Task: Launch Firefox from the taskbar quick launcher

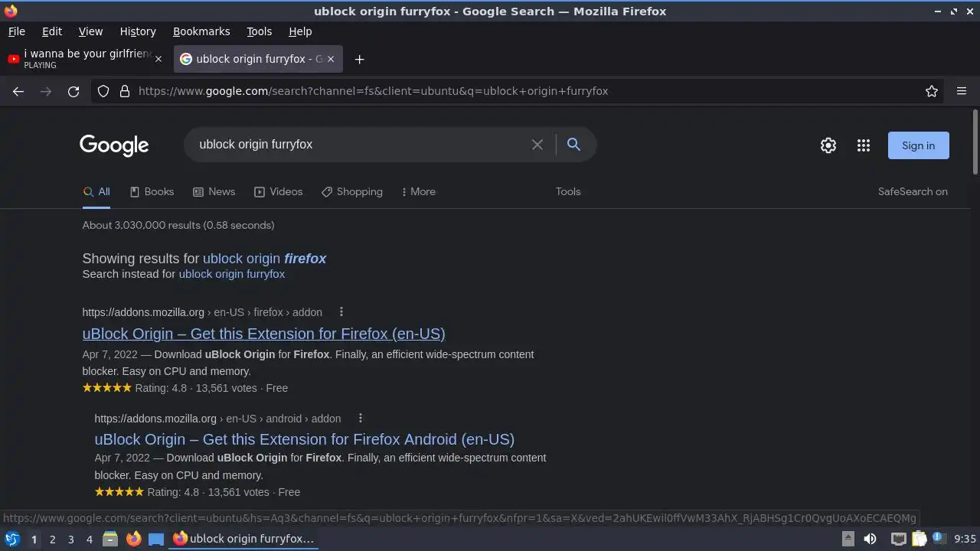Action: coord(133,539)
